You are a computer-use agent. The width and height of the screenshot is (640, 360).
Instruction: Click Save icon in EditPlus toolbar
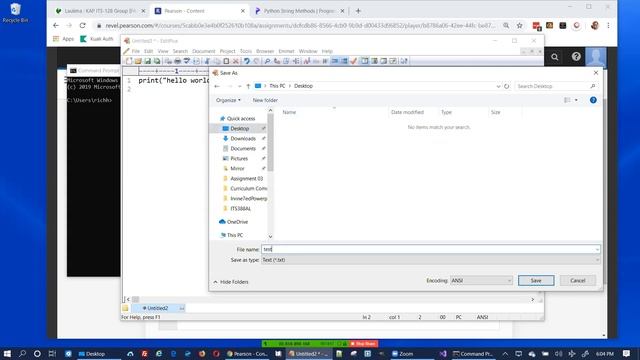(x=147, y=61)
